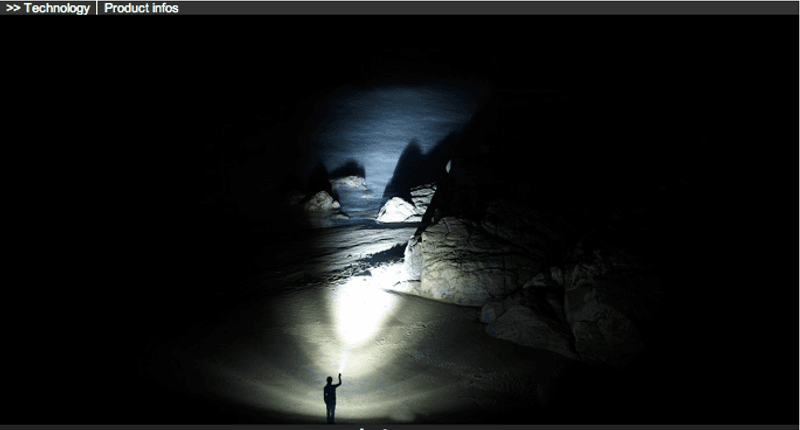This screenshot has width=800, height=430.
Task: Switch to the Product infos tab
Action: coord(141,8)
